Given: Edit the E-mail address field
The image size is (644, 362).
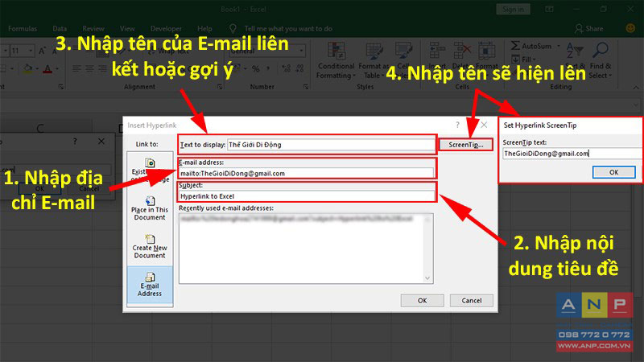Looking at the screenshot, I should 307,173.
